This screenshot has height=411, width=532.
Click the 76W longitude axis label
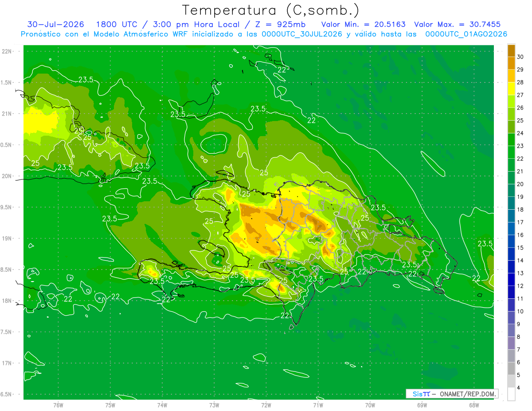click(x=58, y=405)
